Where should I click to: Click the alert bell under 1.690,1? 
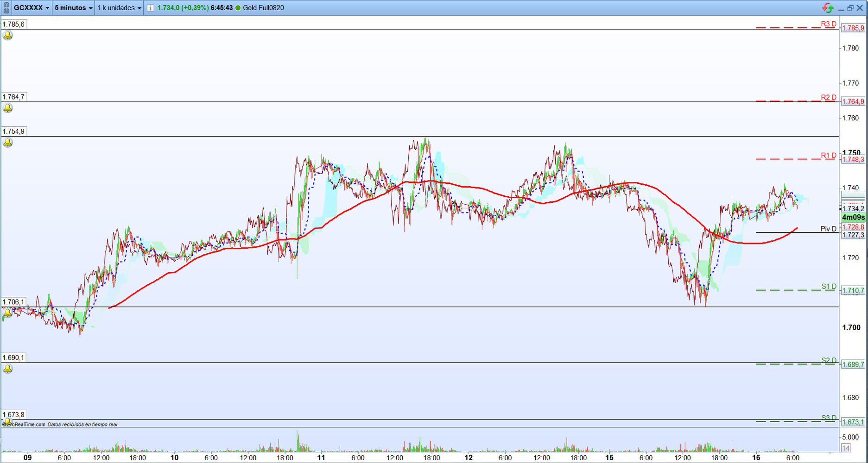click(x=7, y=369)
